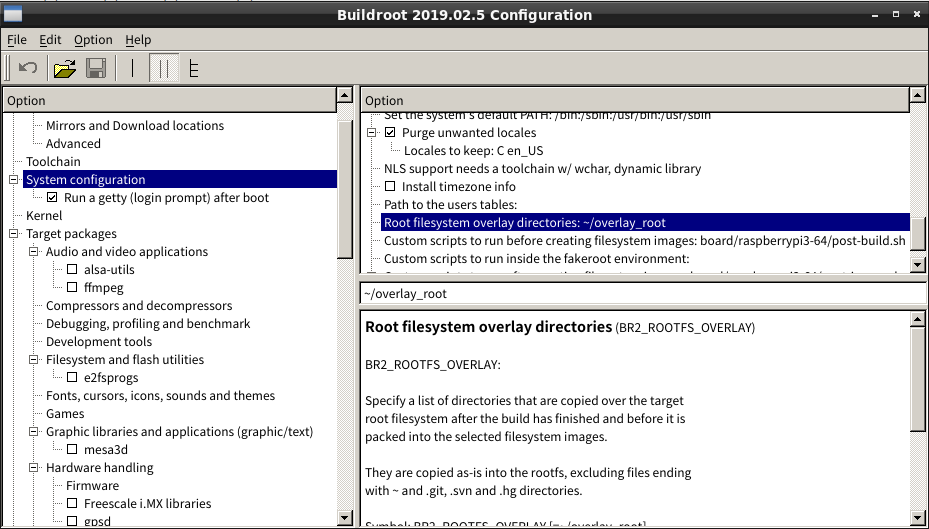Click the window menu icon in title bar
The height and width of the screenshot is (529, 929).
[12, 14]
